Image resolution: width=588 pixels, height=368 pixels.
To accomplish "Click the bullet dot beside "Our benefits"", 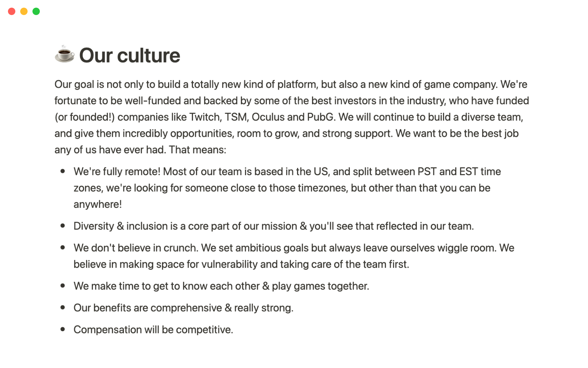I will click(63, 307).
